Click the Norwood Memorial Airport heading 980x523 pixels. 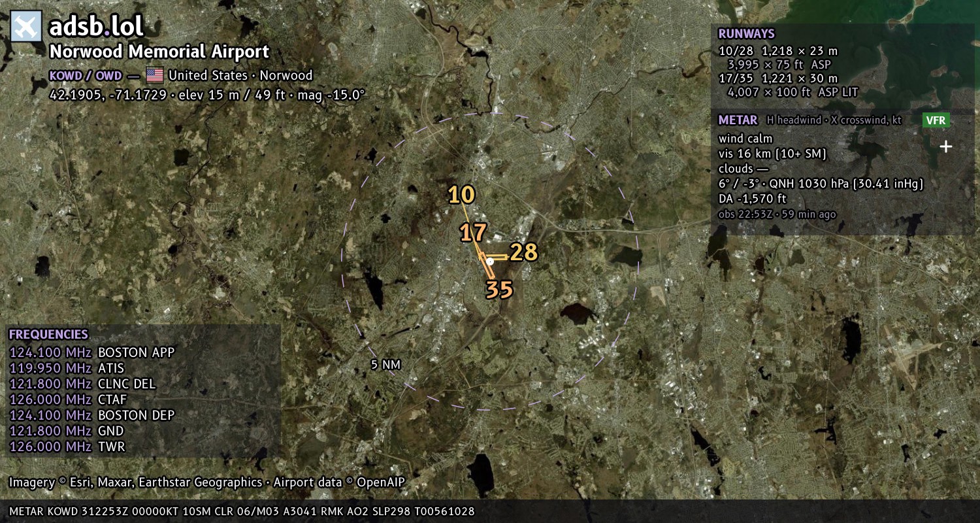point(159,52)
